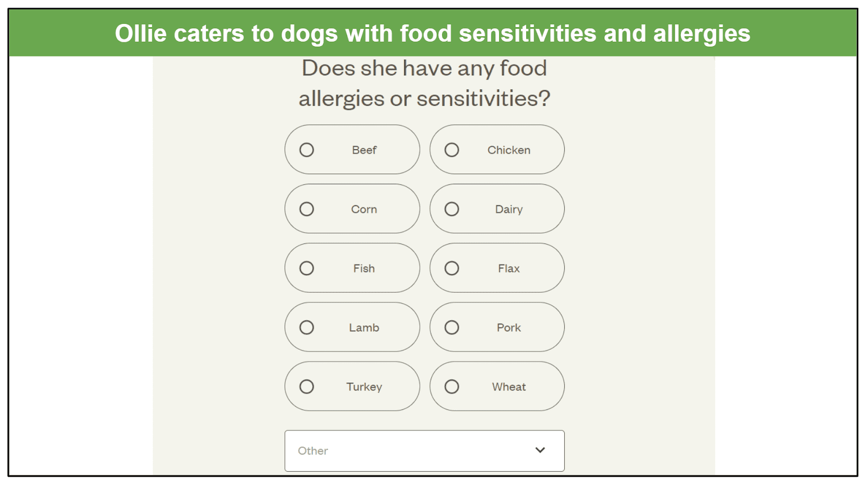Toggle the Corn allergy circle
Screen dimensions: 868x488
307,209
